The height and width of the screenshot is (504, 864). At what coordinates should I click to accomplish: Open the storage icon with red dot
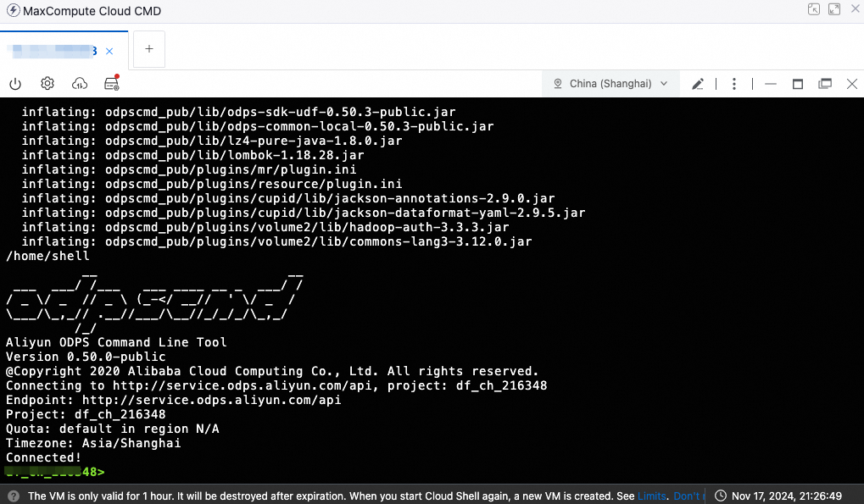tap(111, 83)
